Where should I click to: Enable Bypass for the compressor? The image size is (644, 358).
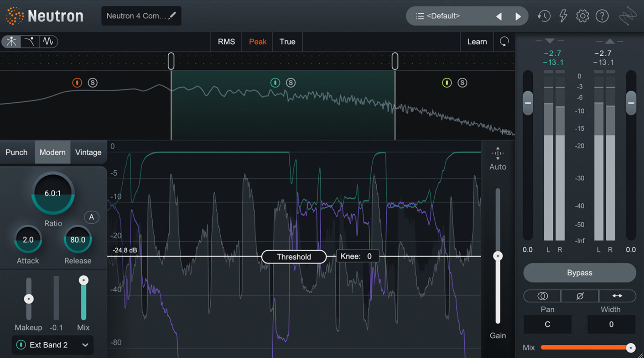579,273
